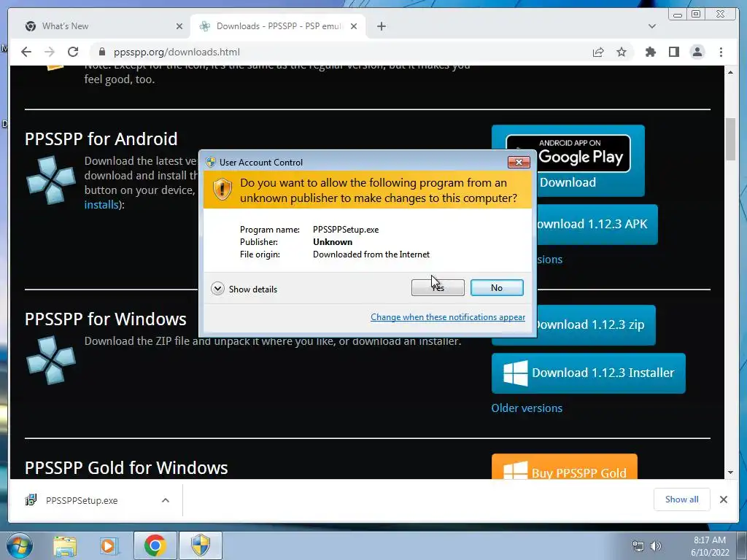This screenshot has height=560, width=747.
Task: Select the Downloads - PPSSPP tab
Action: click(278, 26)
